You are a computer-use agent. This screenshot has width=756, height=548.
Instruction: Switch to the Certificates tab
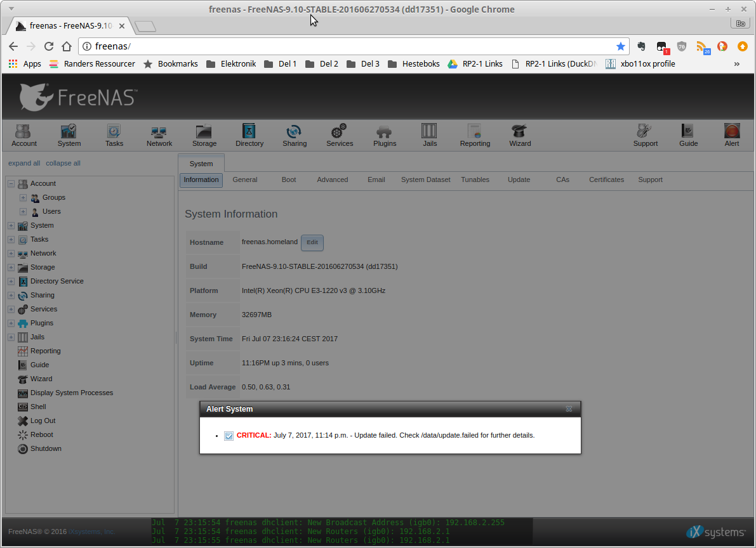[607, 179]
